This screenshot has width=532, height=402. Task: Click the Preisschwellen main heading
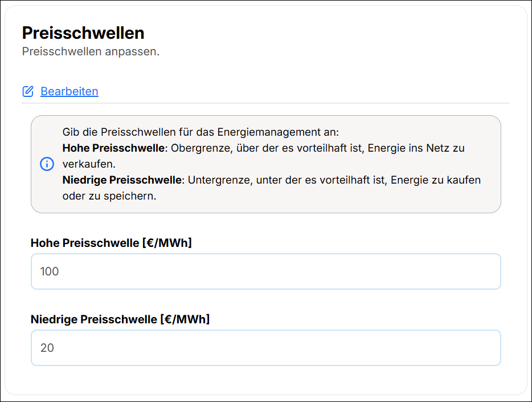[83, 33]
